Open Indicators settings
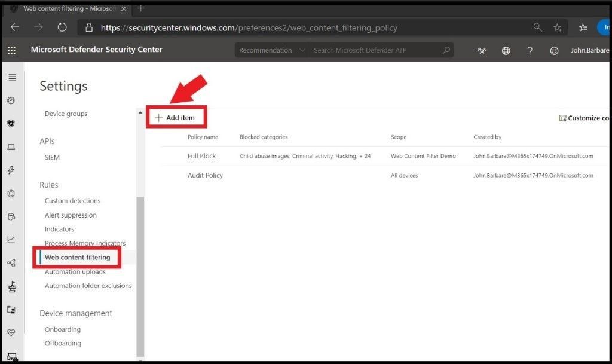This screenshot has width=612, height=364. 59,229
